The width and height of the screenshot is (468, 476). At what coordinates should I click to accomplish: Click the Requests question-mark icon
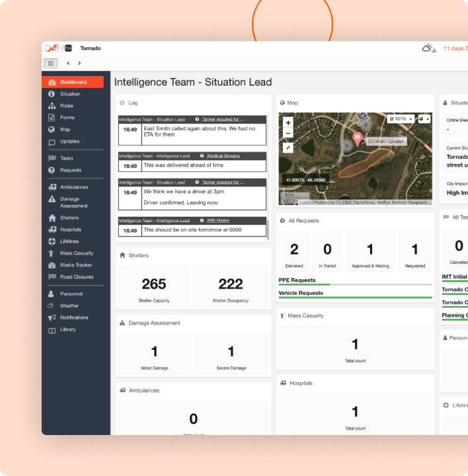click(52, 170)
